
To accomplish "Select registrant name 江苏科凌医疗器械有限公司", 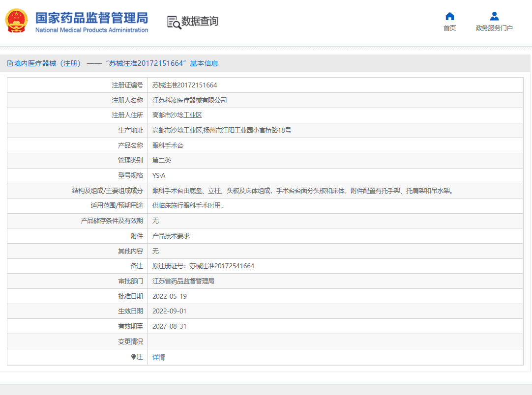I will 189,100.
